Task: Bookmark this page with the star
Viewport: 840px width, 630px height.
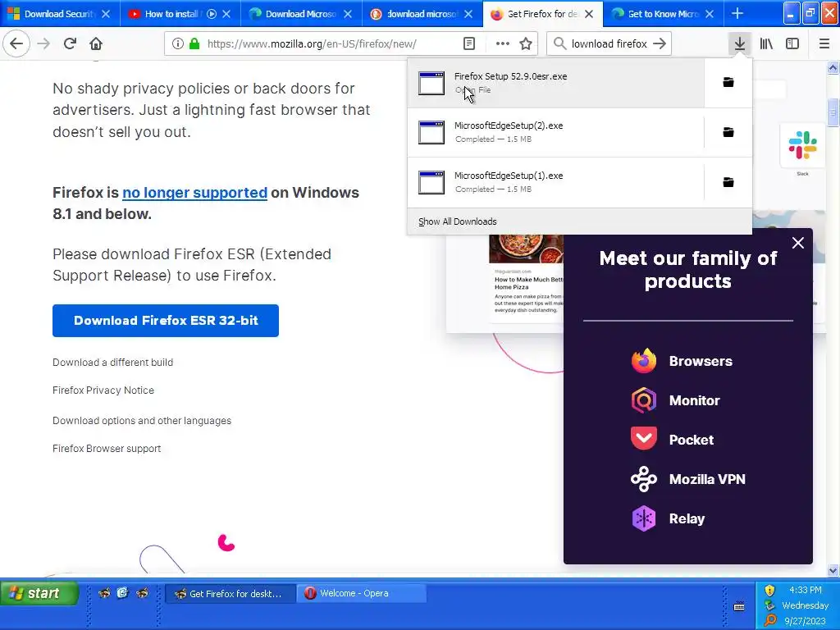Action: 526,44
